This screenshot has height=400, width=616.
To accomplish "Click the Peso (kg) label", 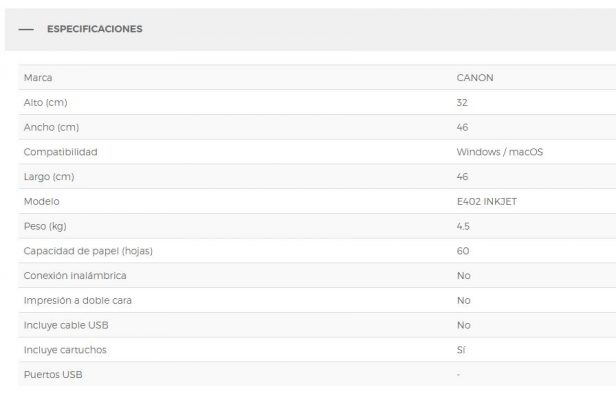I will [x=45, y=226].
